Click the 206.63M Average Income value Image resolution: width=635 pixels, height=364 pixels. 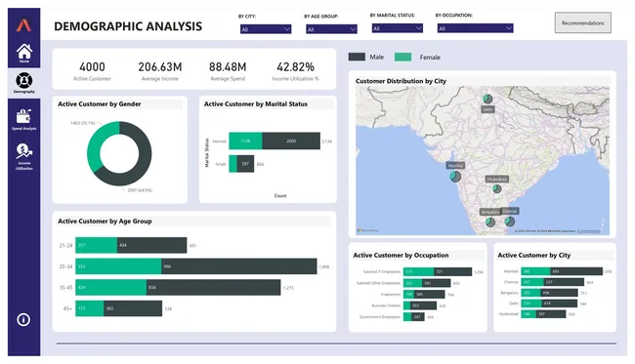(160, 66)
